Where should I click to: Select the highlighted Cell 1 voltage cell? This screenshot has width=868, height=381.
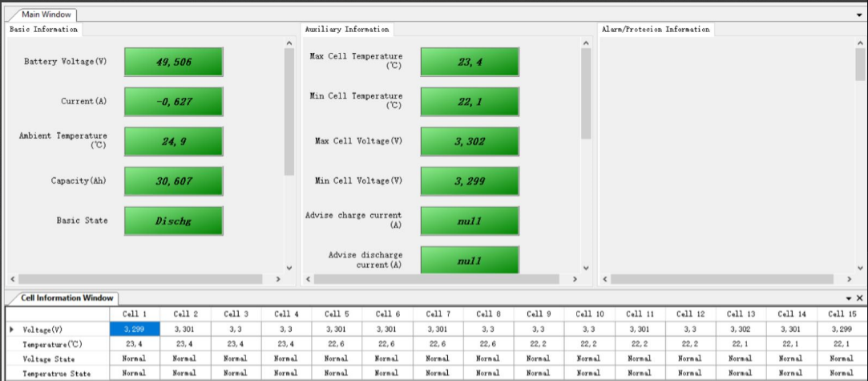(135, 329)
